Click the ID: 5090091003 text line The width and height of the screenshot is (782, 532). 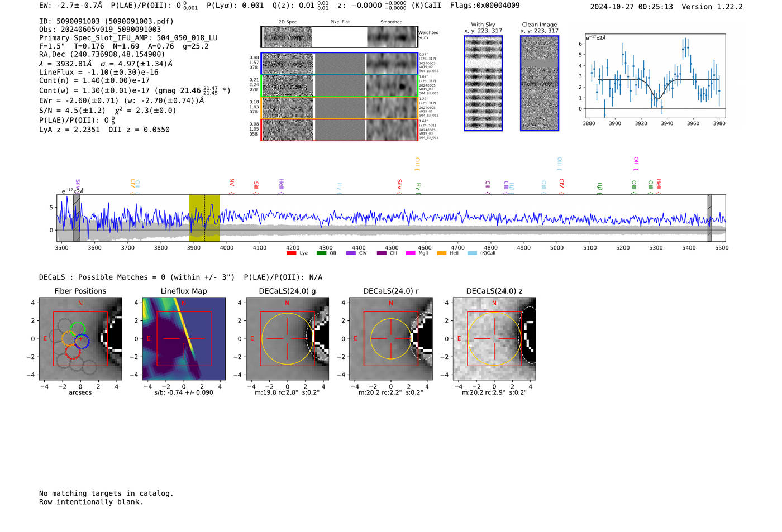click(106, 21)
